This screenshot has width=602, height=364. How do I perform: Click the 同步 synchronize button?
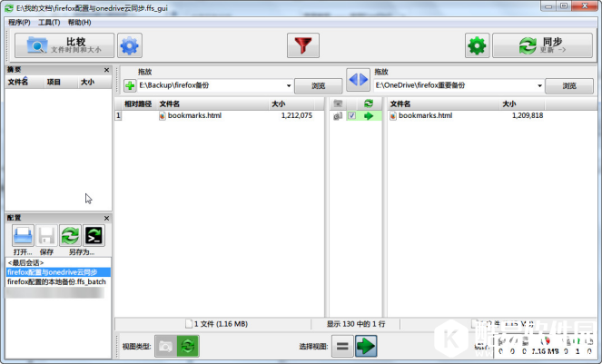pos(541,45)
